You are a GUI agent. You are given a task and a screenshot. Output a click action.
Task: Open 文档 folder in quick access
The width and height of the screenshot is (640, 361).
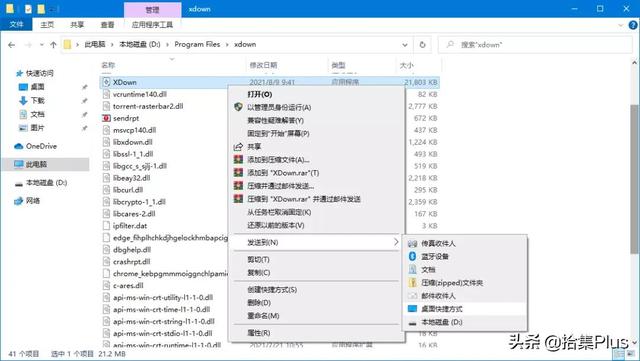pyautogui.click(x=37, y=114)
